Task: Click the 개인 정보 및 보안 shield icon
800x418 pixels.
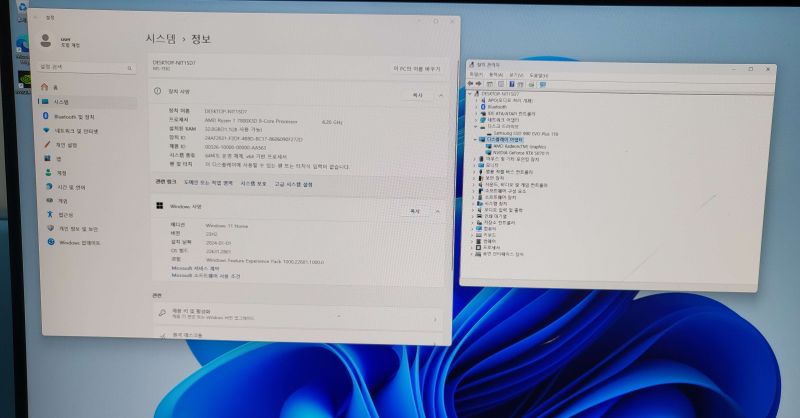Action: (50, 228)
